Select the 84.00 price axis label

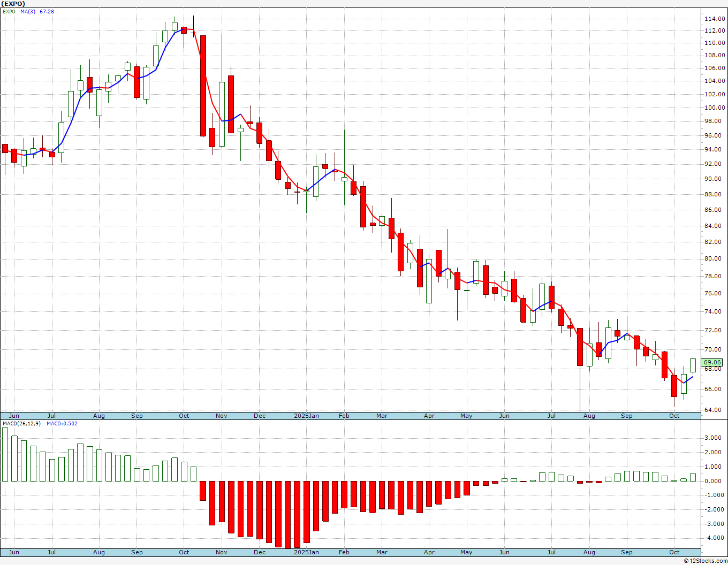pyautogui.click(x=715, y=226)
